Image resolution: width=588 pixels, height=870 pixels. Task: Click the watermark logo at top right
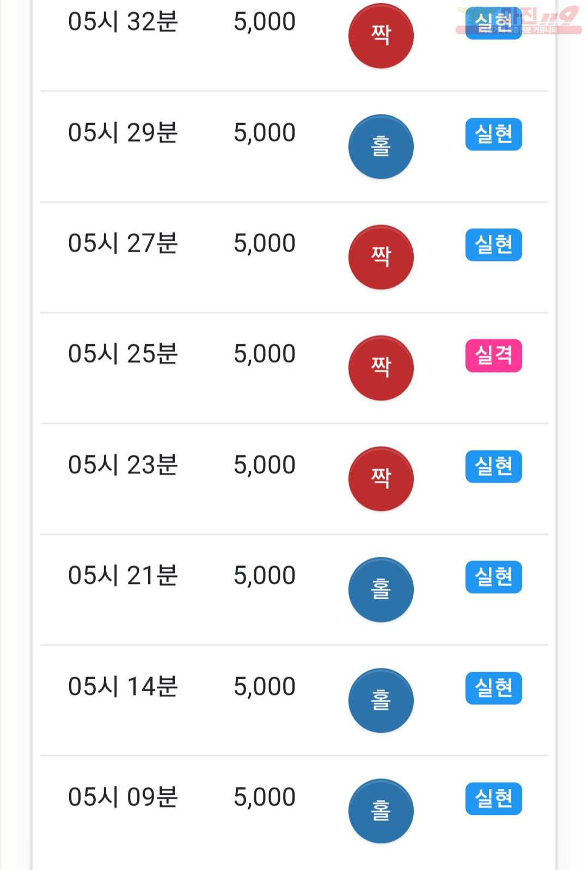(518, 21)
